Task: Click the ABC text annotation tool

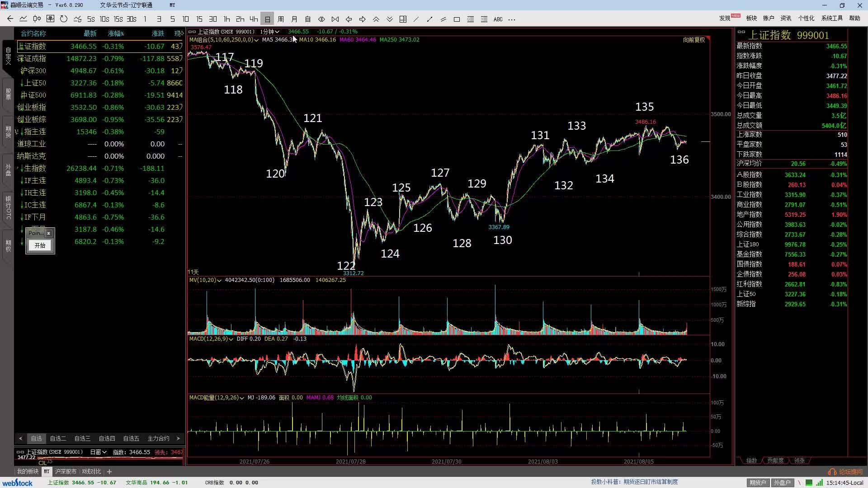Action: point(498,19)
